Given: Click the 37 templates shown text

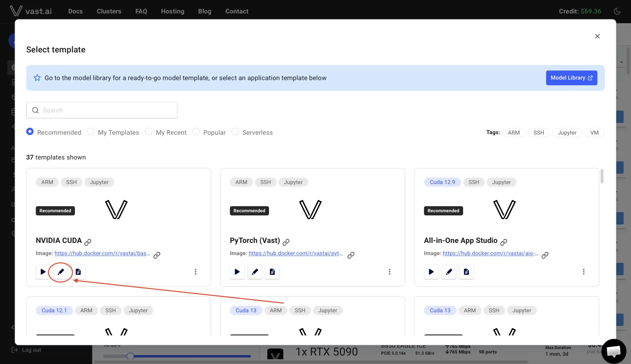Looking at the screenshot, I should click(56, 157).
